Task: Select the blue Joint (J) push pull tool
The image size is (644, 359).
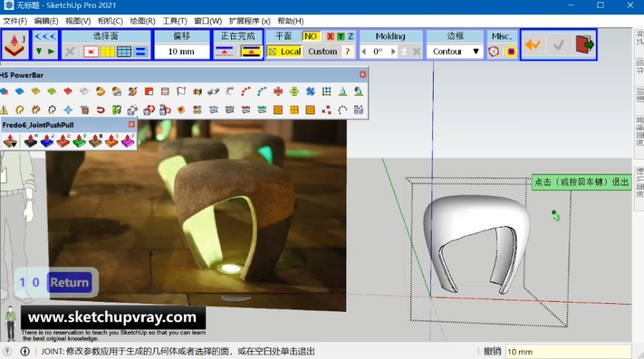Action: click(x=47, y=141)
